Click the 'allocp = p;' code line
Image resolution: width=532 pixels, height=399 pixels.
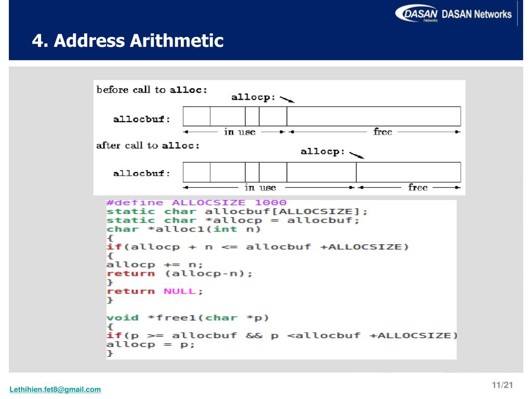pos(151,344)
